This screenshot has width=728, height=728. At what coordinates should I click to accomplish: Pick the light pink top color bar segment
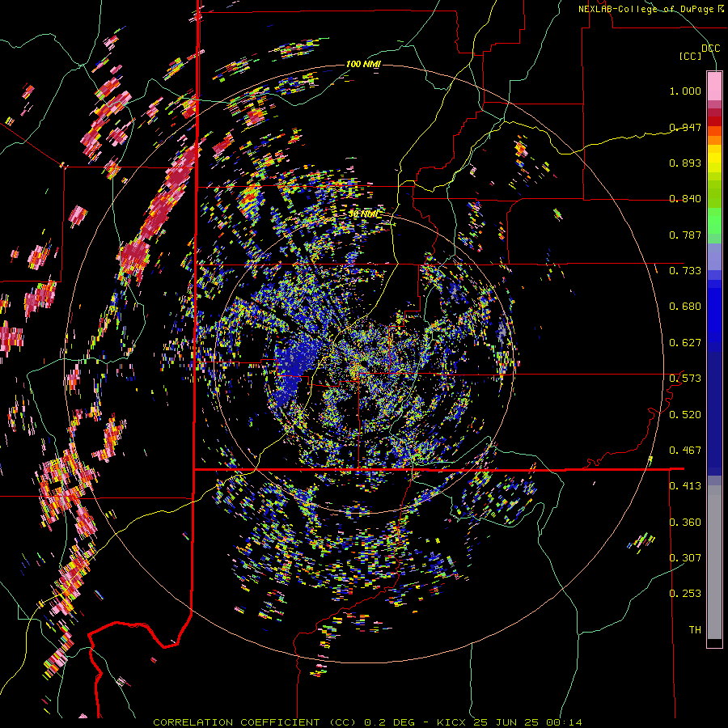(x=714, y=86)
